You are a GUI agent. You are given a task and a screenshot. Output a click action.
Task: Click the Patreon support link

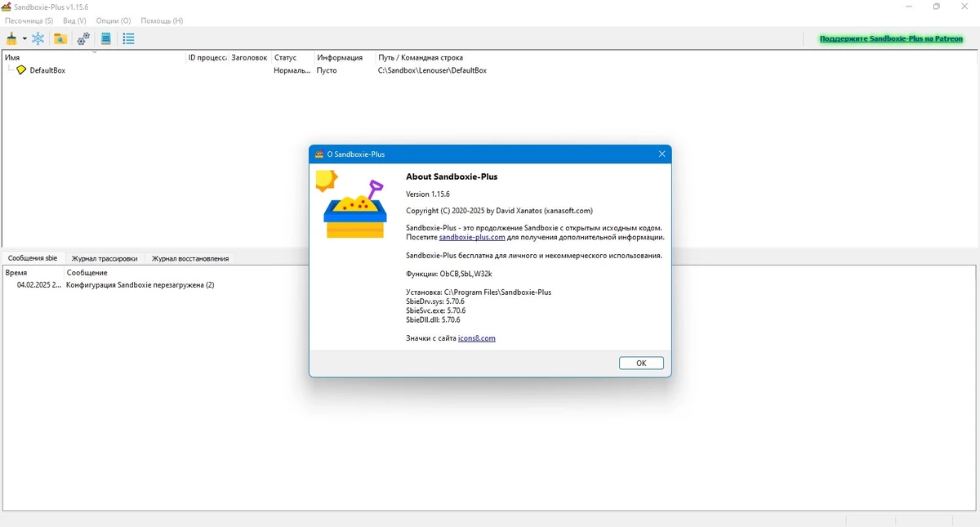pos(891,38)
